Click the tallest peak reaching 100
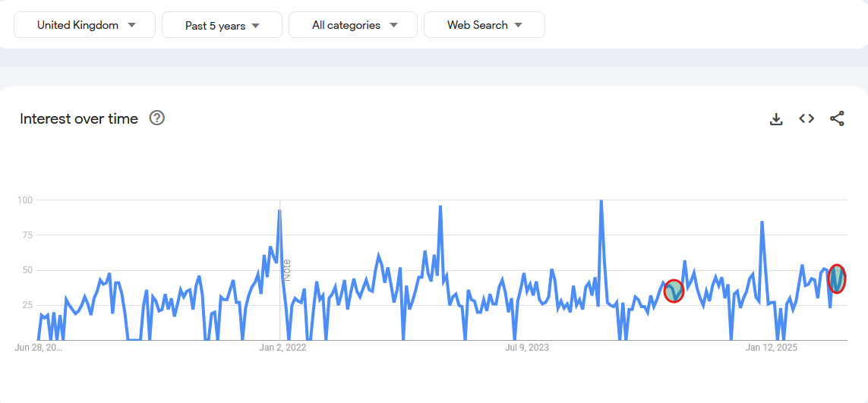 point(601,202)
